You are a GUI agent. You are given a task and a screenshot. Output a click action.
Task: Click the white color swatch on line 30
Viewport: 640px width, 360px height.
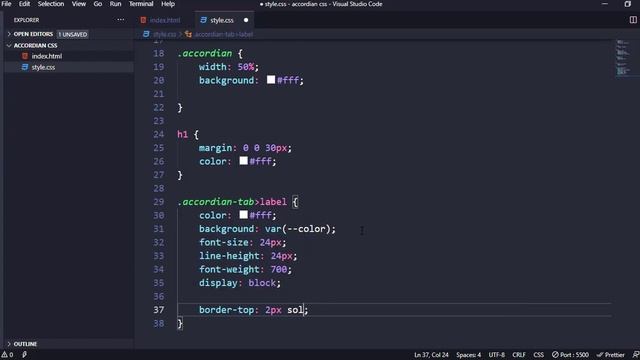click(x=243, y=214)
